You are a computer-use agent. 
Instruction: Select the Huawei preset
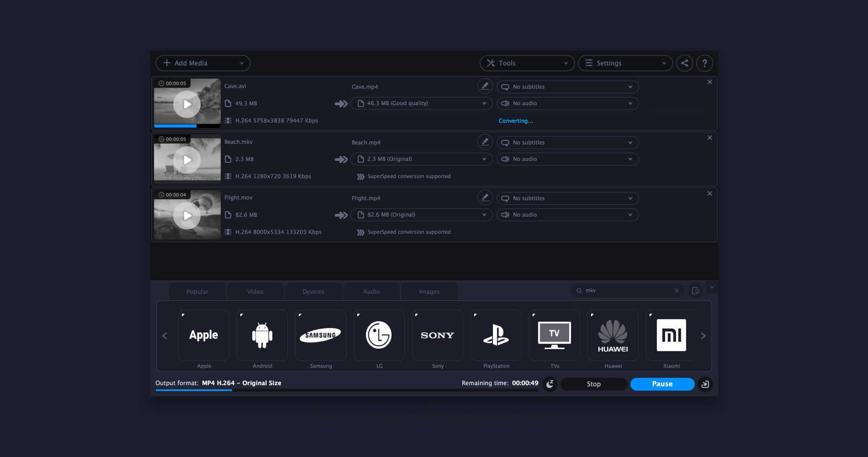[613, 335]
